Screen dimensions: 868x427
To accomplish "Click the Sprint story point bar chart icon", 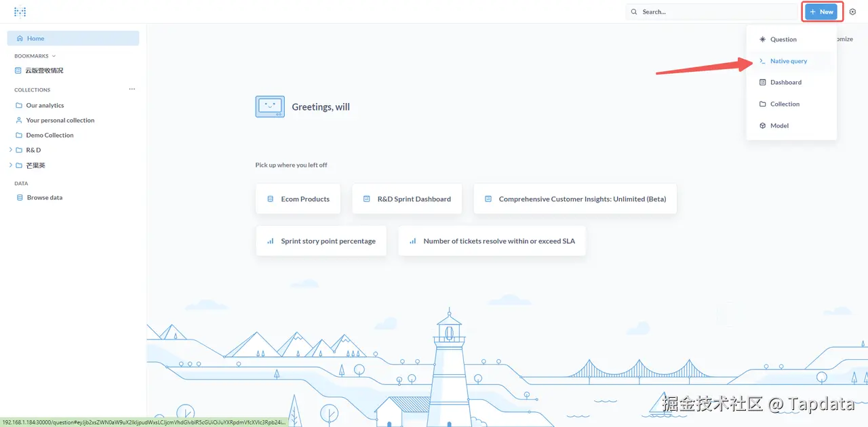I will 271,241.
